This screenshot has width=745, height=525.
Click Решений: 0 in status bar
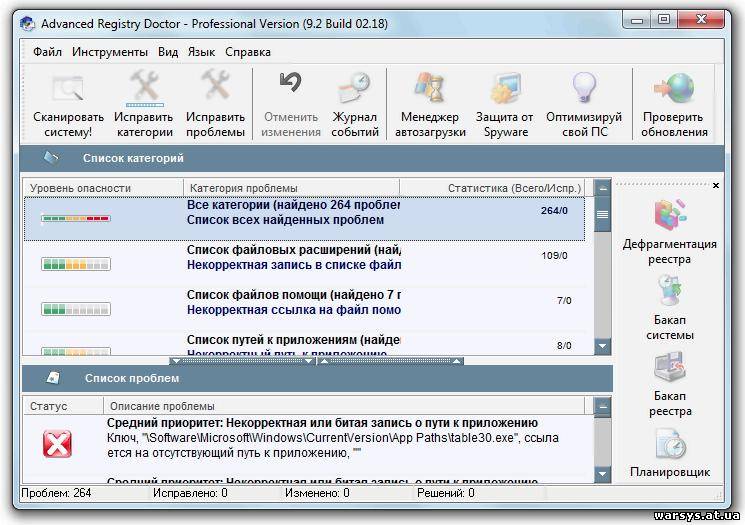pyautogui.click(x=445, y=493)
